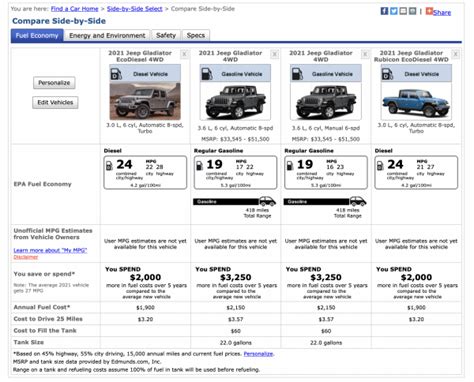Screen dimensions: 474x382
Task: Remove the Gladiator EcoDiesel 4WD column
Action: pyautogui.click(x=184, y=54)
